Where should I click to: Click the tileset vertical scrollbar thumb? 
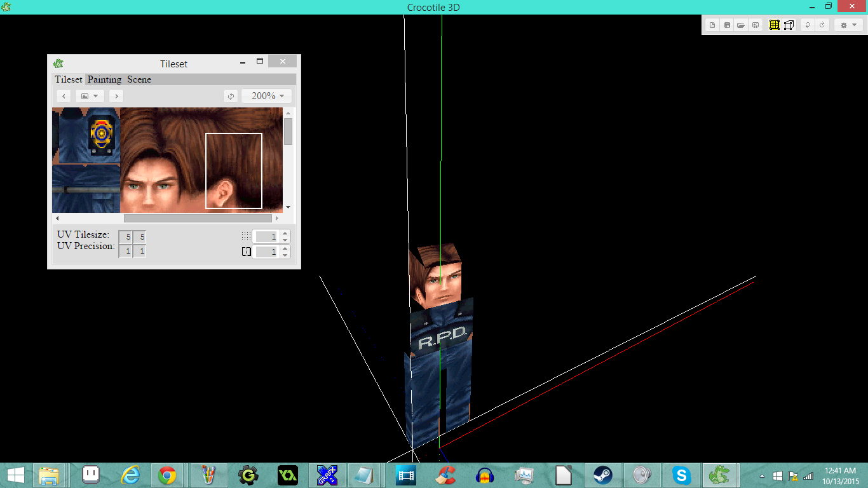coord(288,131)
